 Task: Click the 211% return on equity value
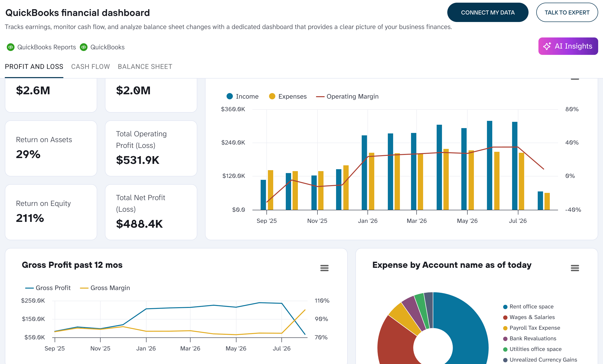30,218
